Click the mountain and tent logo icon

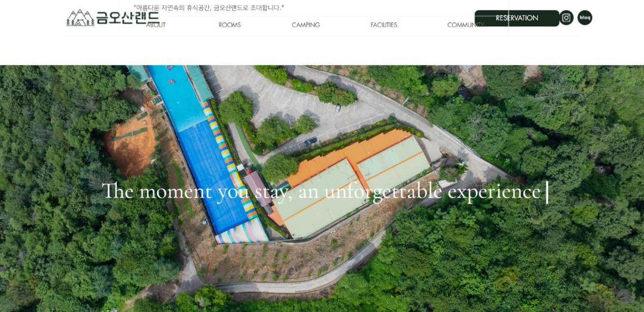[80, 18]
